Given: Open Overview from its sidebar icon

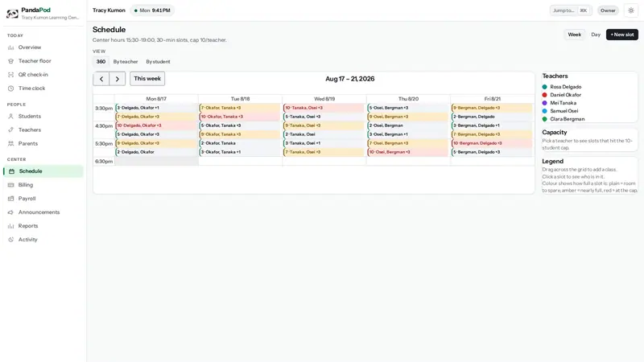Looking at the screenshot, I should click(x=10, y=47).
